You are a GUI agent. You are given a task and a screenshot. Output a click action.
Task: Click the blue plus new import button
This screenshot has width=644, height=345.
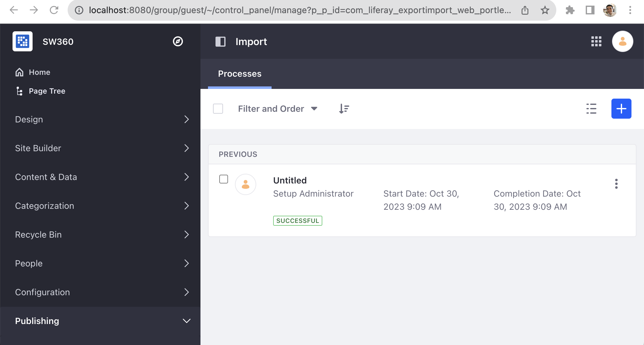tap(621, 109)
